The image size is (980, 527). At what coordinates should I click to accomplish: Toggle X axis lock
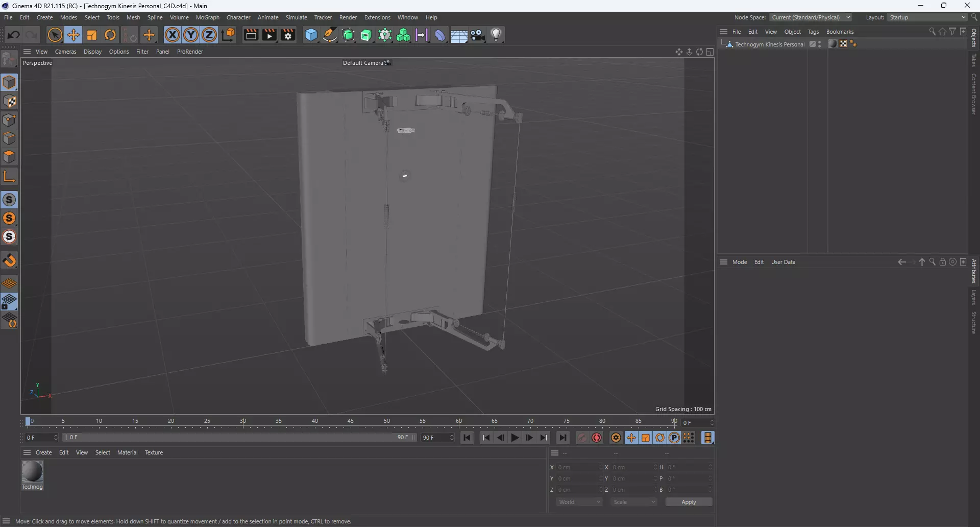pos(173,35)
